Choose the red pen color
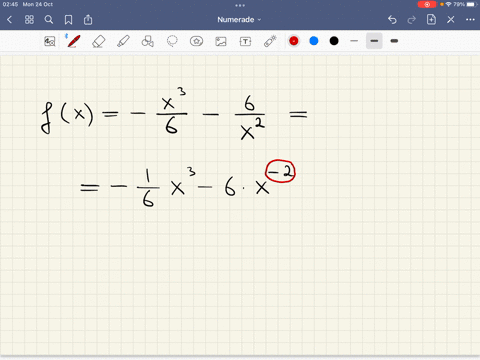 294,41
